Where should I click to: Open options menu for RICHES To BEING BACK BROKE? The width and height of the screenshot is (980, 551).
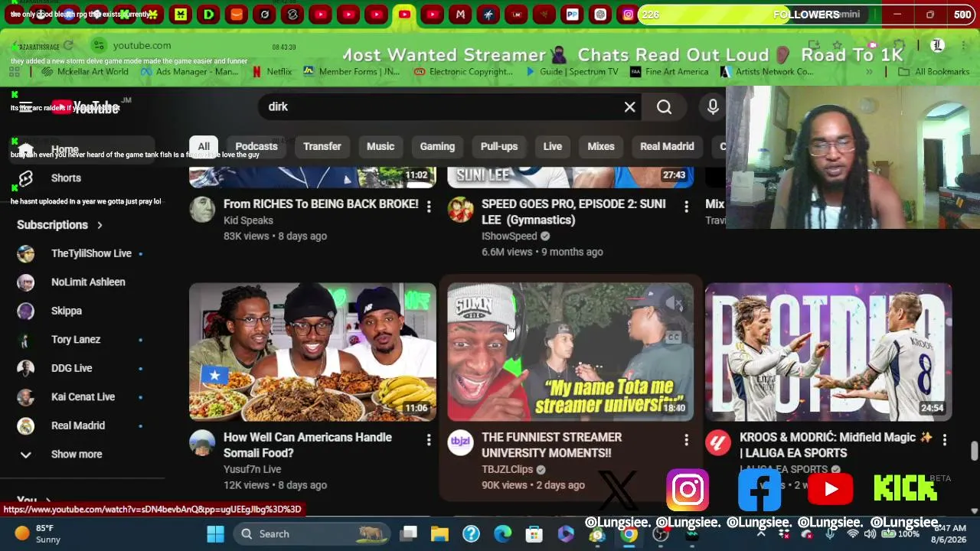(429, 206)
